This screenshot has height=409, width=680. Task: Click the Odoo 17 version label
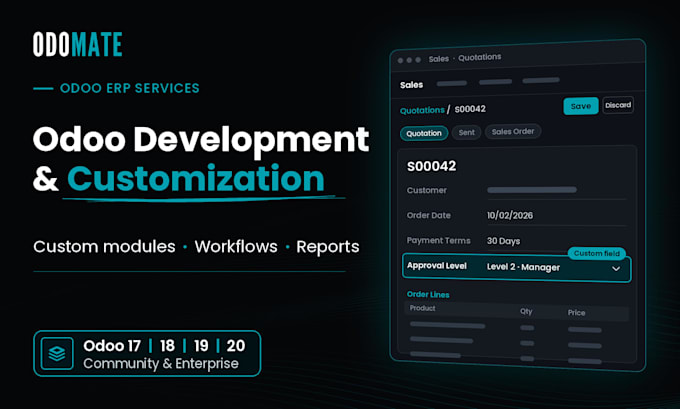112,346
